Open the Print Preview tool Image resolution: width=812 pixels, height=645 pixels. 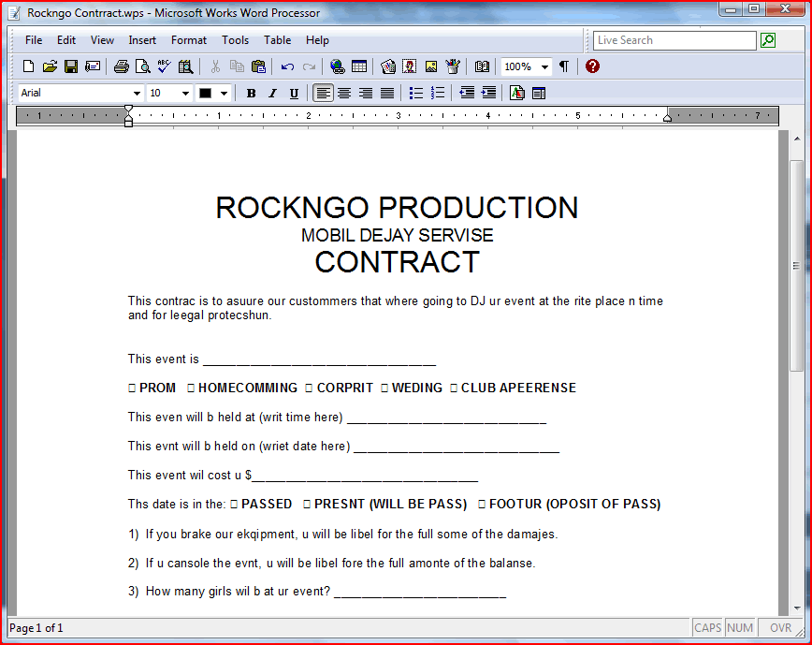(x=142, y=66)
